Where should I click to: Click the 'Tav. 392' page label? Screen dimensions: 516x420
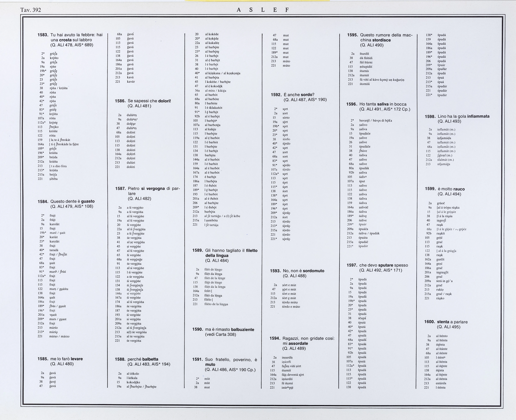click(31, 10)
